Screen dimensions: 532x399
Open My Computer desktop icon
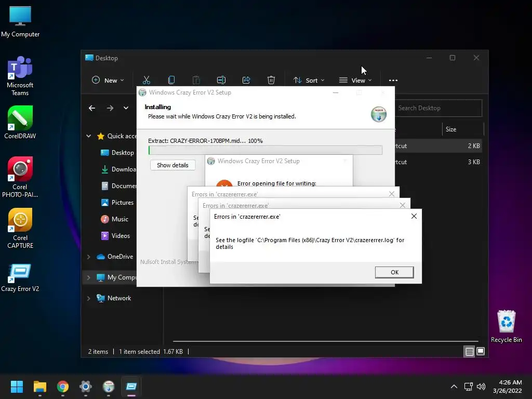coord(20,21)
